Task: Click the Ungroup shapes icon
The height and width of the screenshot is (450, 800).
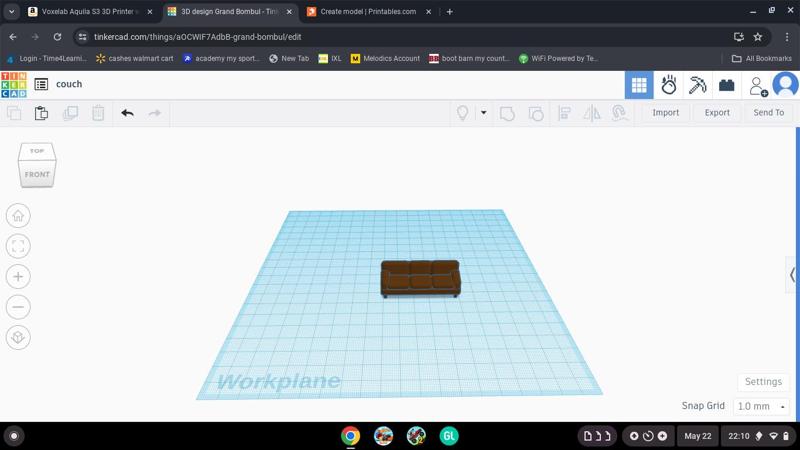Action: point(536,113)
